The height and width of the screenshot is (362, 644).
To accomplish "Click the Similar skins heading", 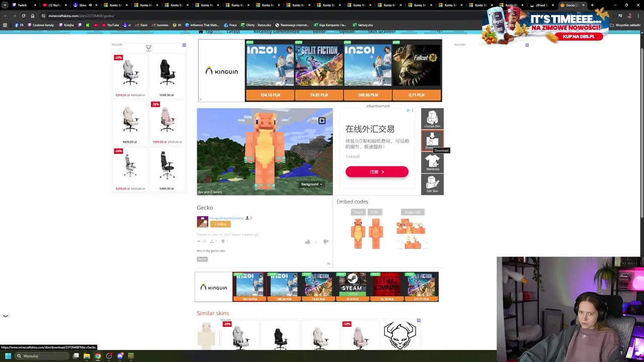I will pos(213,313).
